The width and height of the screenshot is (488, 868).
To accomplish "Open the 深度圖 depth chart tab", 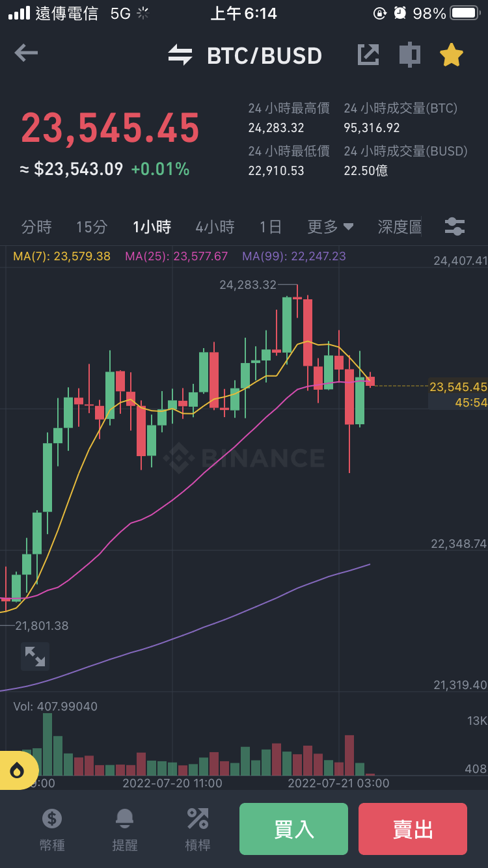I will (400, 227).
